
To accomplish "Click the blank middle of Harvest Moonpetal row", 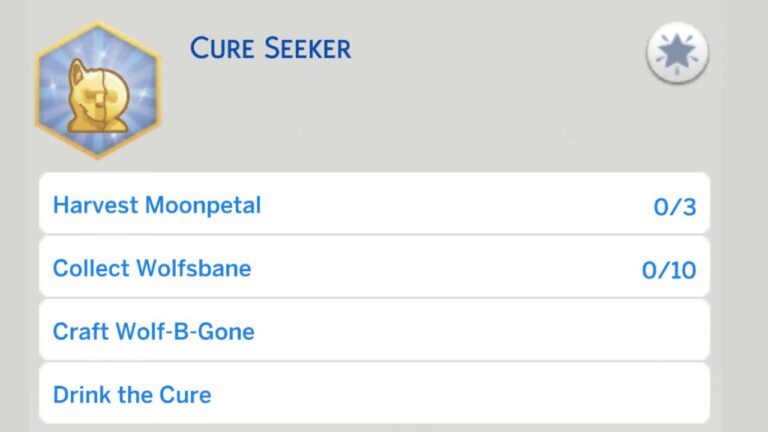I will click(450, 206).
